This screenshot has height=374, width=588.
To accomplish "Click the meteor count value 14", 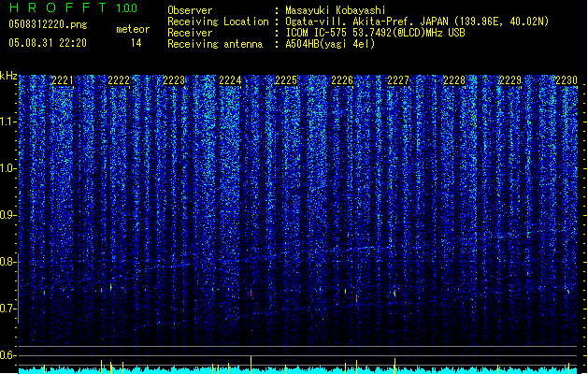I will (x=136, y=43).
